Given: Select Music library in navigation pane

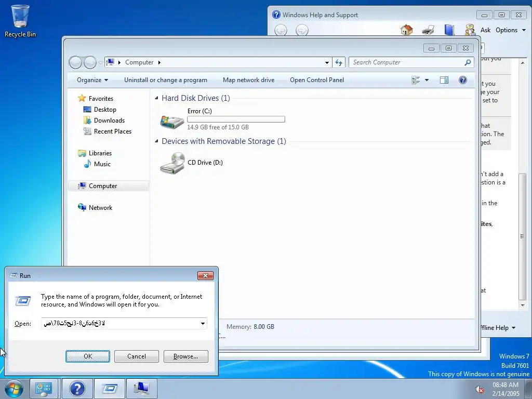Looking at the screenshot, I should click(x=102, y=164).
